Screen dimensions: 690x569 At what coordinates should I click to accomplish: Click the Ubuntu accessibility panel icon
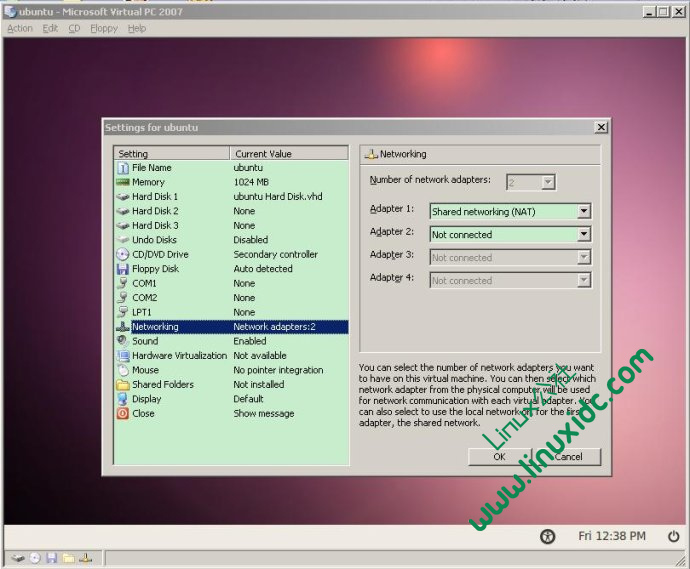click(547, 536)
